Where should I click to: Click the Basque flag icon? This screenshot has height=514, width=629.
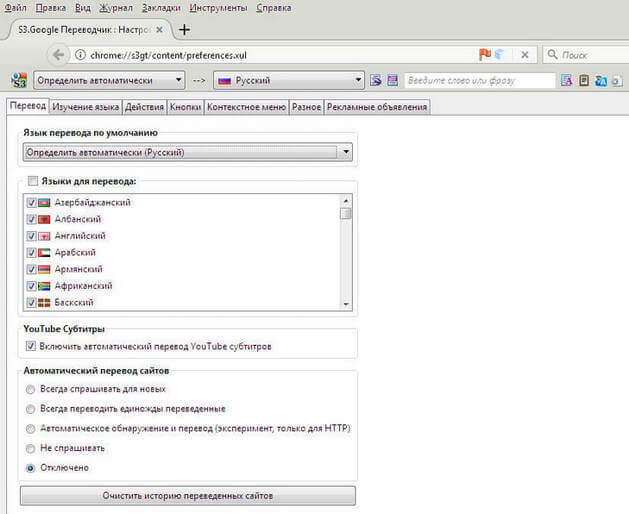pos(44,303)
